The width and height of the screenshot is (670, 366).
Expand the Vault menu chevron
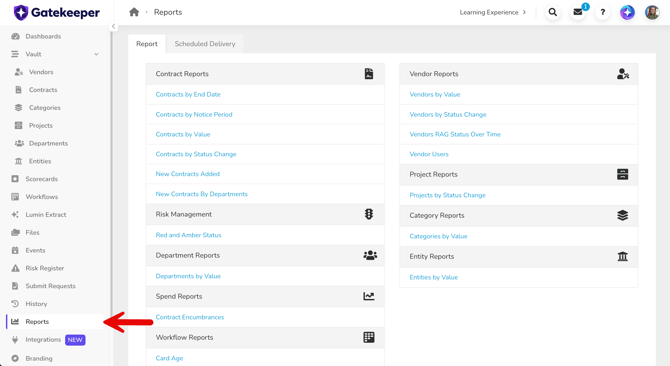[96, 54]
